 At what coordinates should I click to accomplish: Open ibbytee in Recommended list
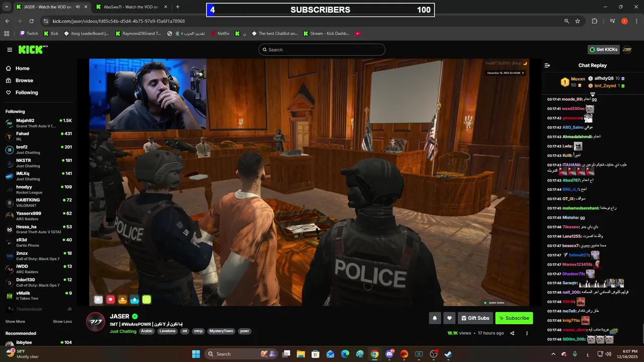click(39, 343)
